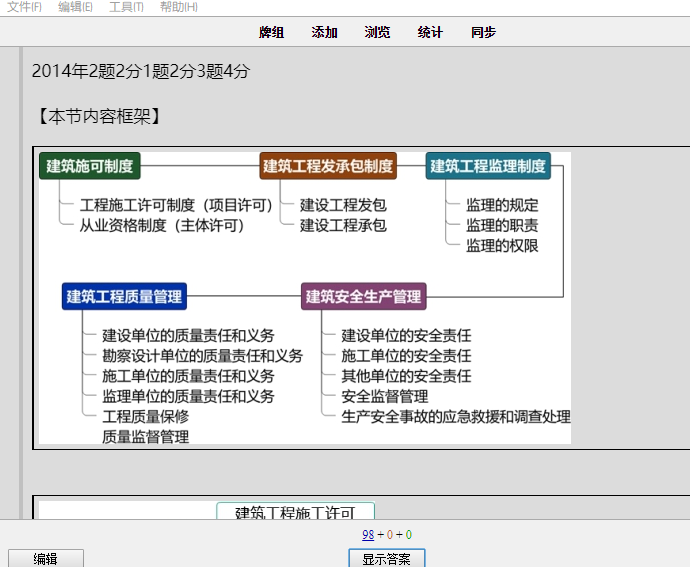
Task: Click the heading 【本节内容框架】
Action: pos(99,117)
